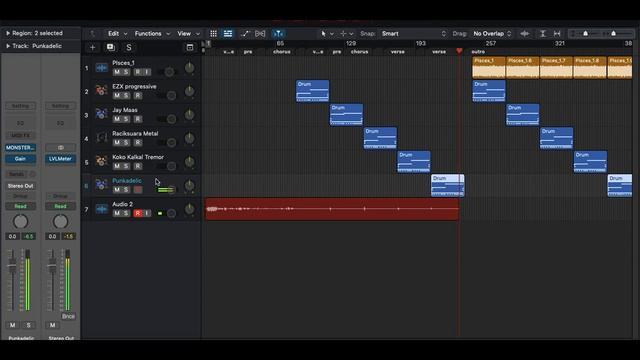Open the Drag No Overlap dropdown

(x=492, y=33)
